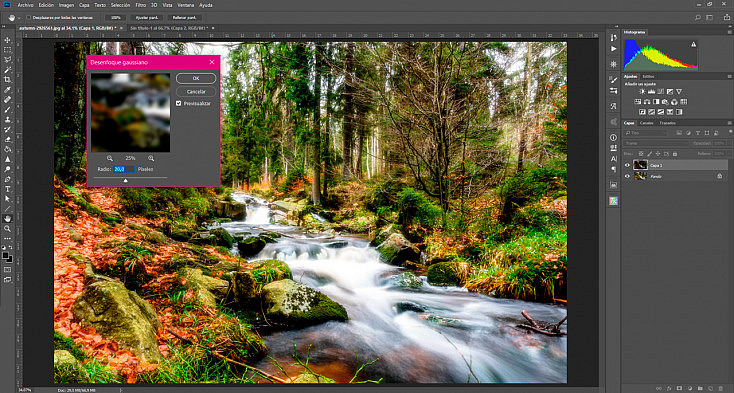Select the Line tool

tap(7, 209)
